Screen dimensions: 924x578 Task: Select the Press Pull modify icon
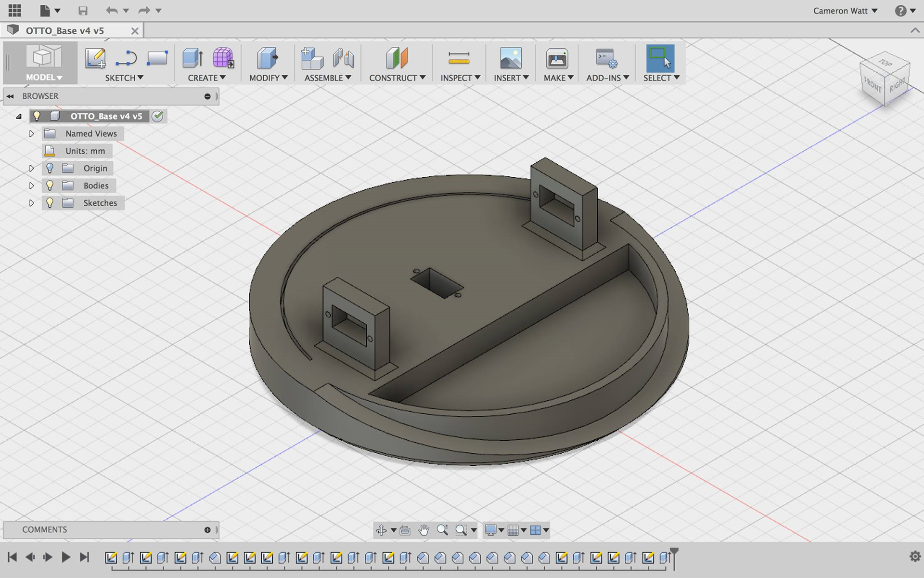pos(268,58)
